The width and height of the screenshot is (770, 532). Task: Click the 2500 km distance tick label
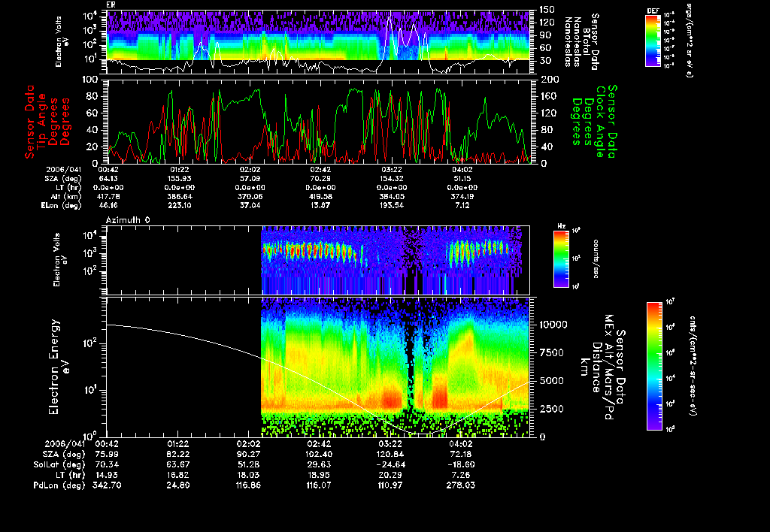551,409
